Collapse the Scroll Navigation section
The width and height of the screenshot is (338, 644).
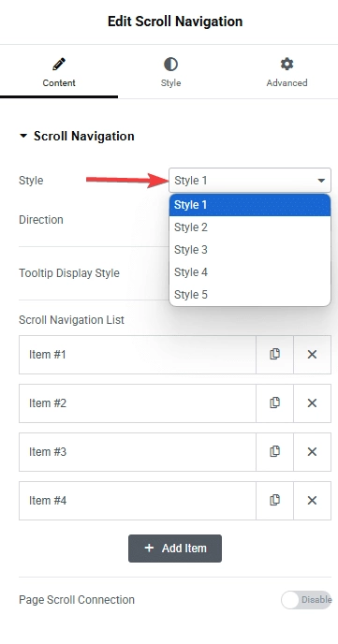click(77, 136)
